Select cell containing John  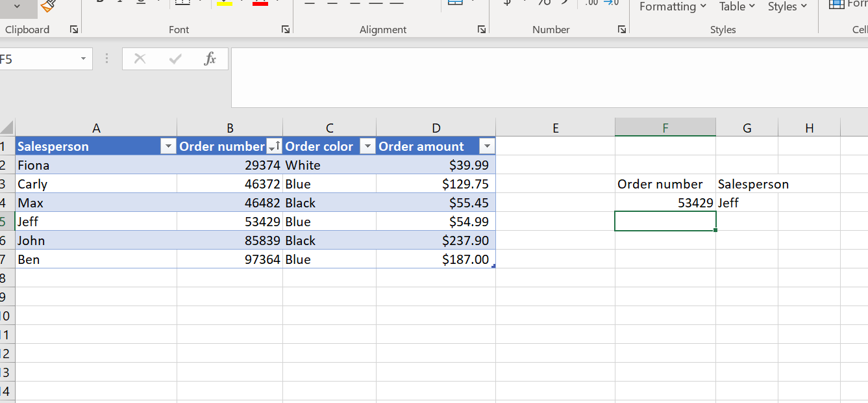click(x=96, y=240)
